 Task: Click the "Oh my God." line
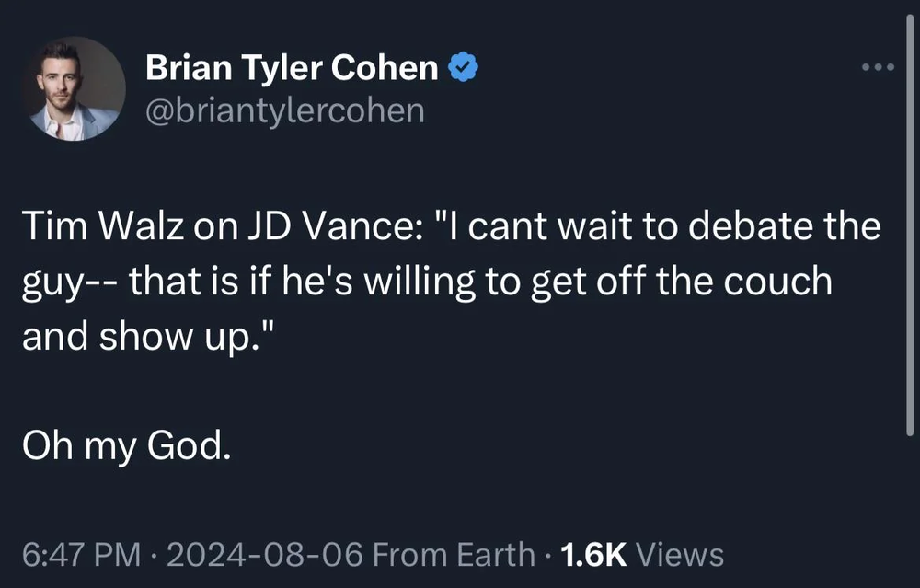(x=127, y=446)
